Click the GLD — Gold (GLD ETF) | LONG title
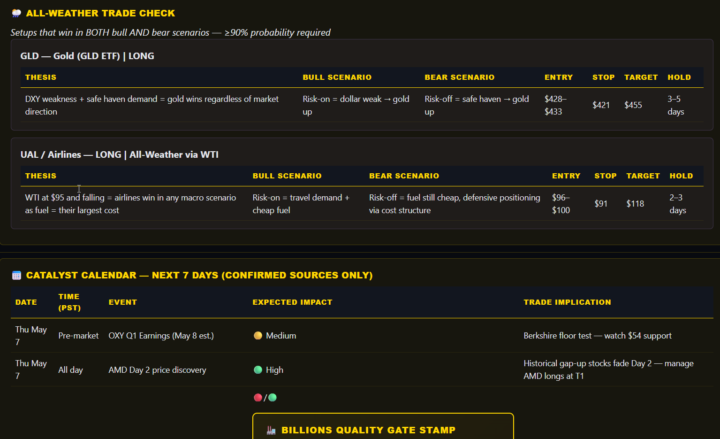The height and width of the screenshot is (439, 720). (x=87, y=56)
